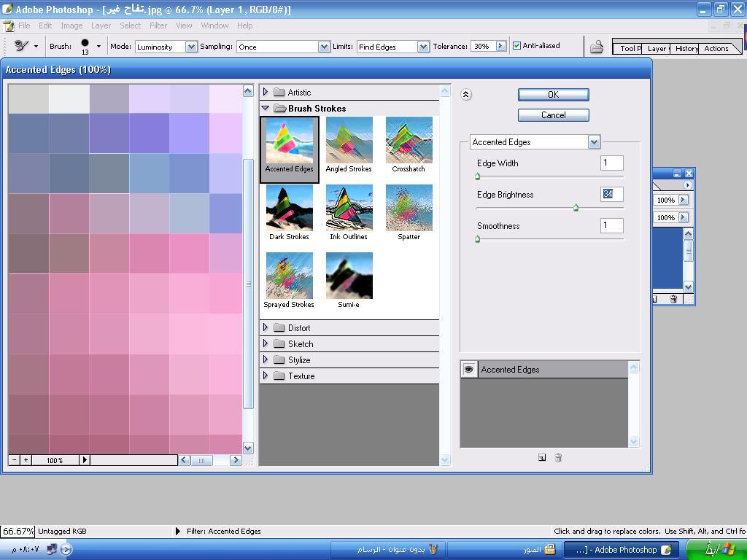The width and height of the screenshot is (747, 560).
Task: Click the Layers palette trash icon
Action: click(673, 299)
